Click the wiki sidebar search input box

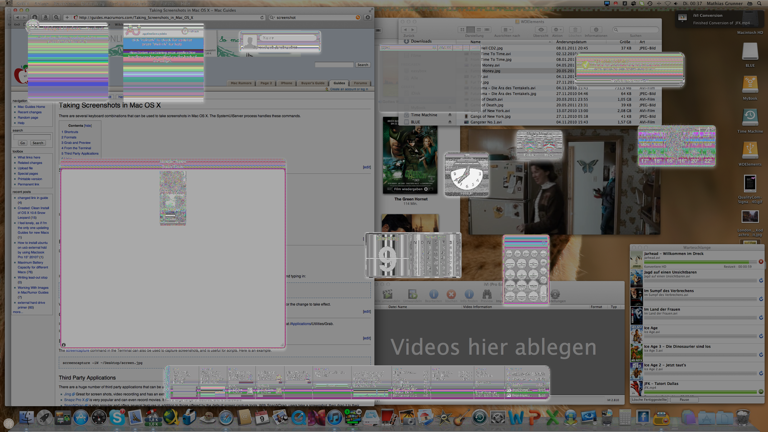click(32, 137)
